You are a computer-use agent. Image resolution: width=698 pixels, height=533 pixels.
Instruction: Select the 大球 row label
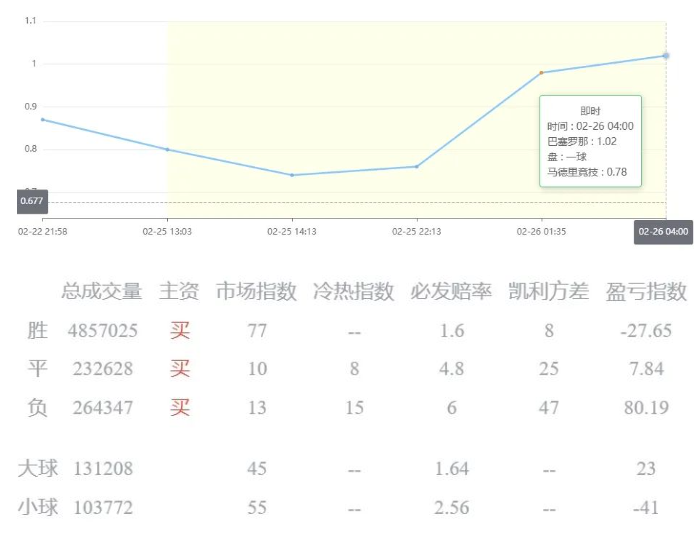pos(38,469)
